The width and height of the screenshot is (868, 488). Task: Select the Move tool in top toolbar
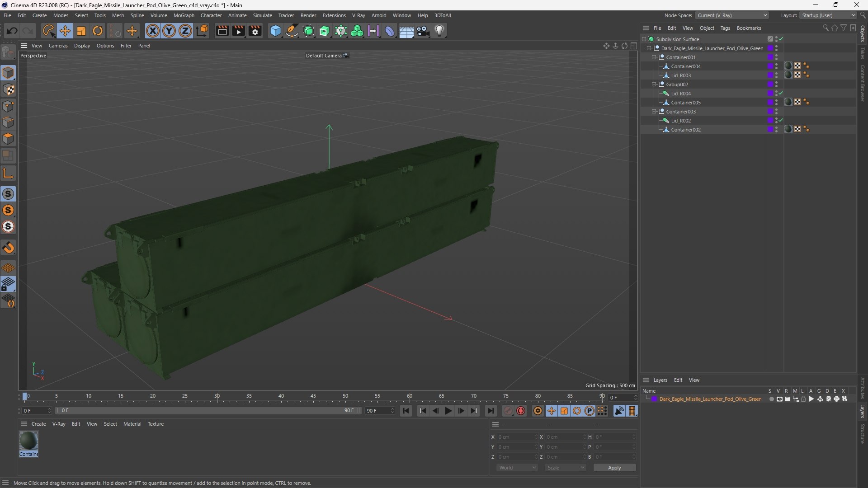pos(65,31)
